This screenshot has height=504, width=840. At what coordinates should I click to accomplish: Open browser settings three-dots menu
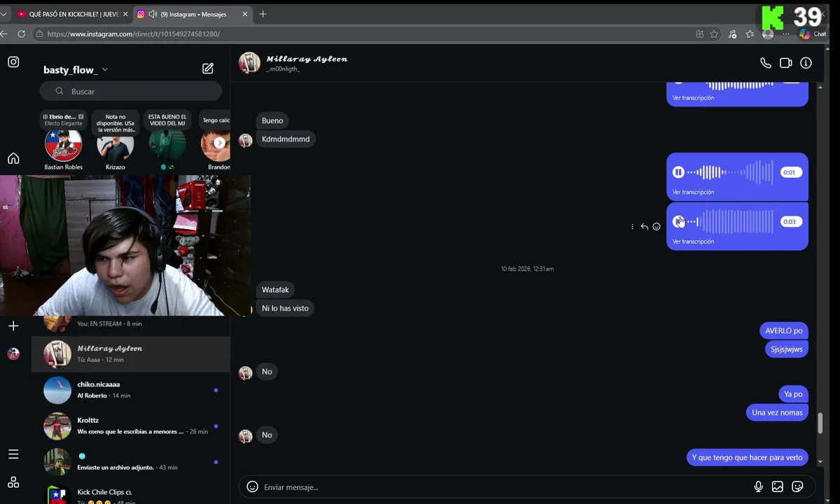coord(786,34)
